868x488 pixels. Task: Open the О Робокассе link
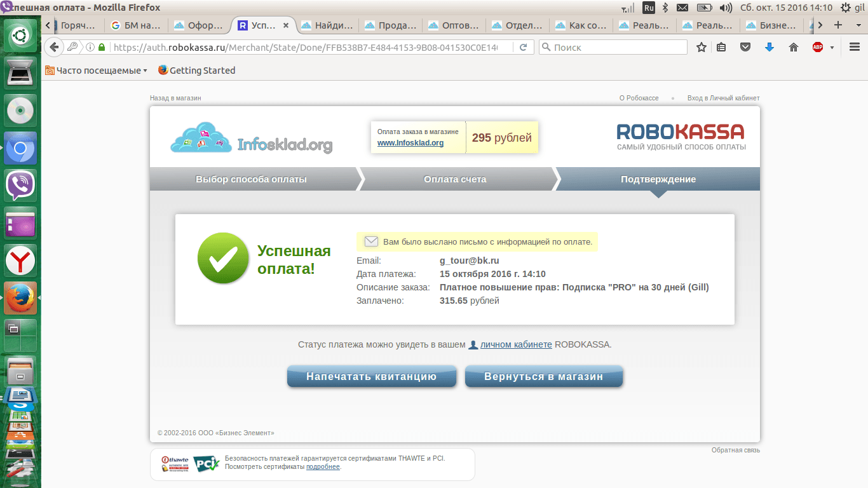click(639, 98)
